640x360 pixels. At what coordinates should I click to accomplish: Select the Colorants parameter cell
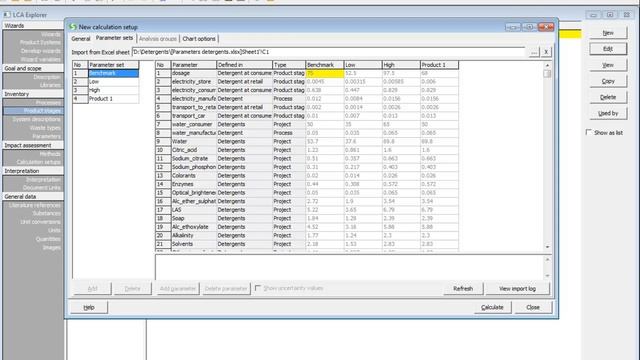[x=193, y=176]
